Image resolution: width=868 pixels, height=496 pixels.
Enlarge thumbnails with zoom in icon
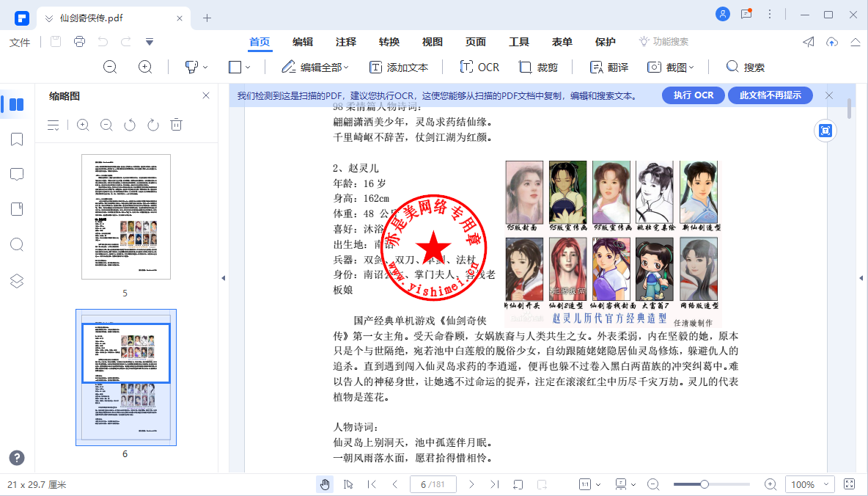coord(83,125)
